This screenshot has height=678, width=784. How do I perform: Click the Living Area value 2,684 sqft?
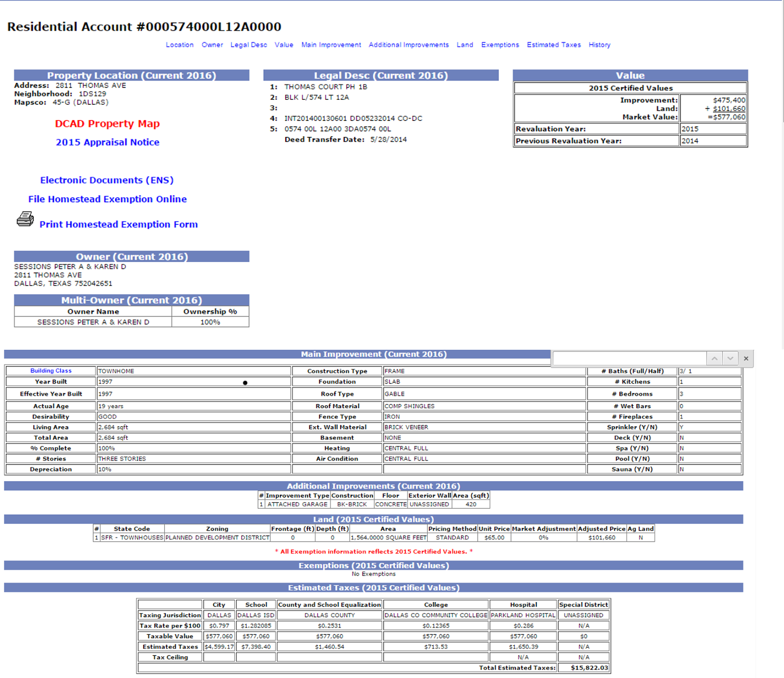tap(113, 427)
